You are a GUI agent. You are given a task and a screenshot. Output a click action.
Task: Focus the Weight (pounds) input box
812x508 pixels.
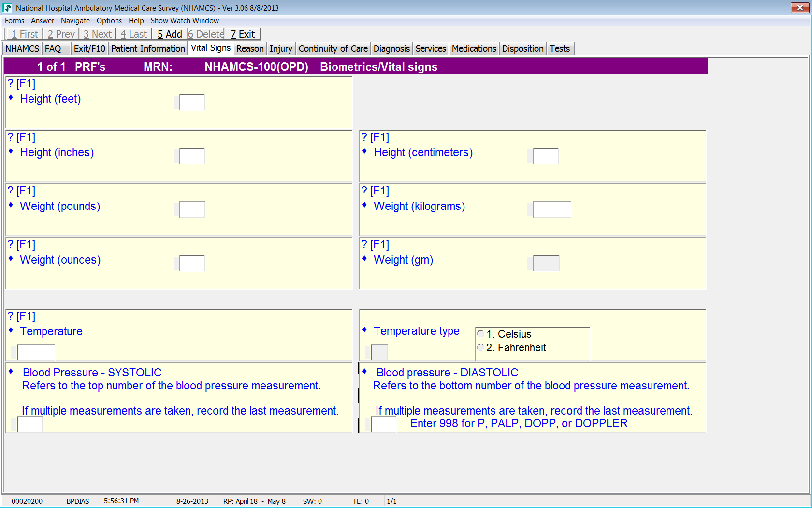point(192,209)
